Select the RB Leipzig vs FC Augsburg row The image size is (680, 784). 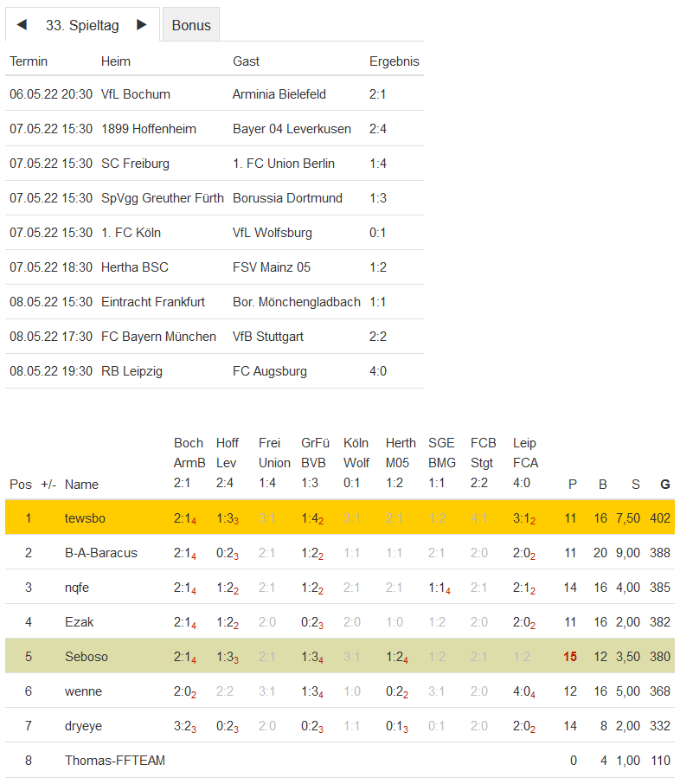pos(214,371)
